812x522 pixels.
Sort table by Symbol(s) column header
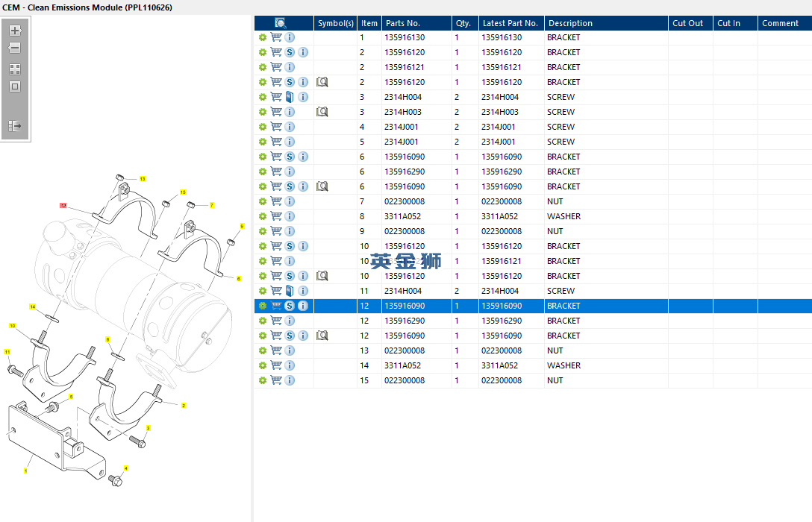(336, 23)
